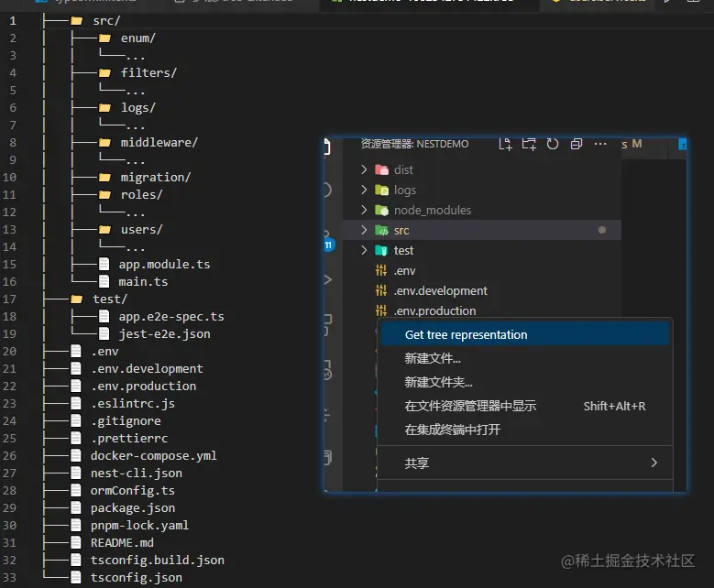This screenshot has width=714, height=588.
Task: Click the src code folder icon in explorer
Action: click(381, 230)
